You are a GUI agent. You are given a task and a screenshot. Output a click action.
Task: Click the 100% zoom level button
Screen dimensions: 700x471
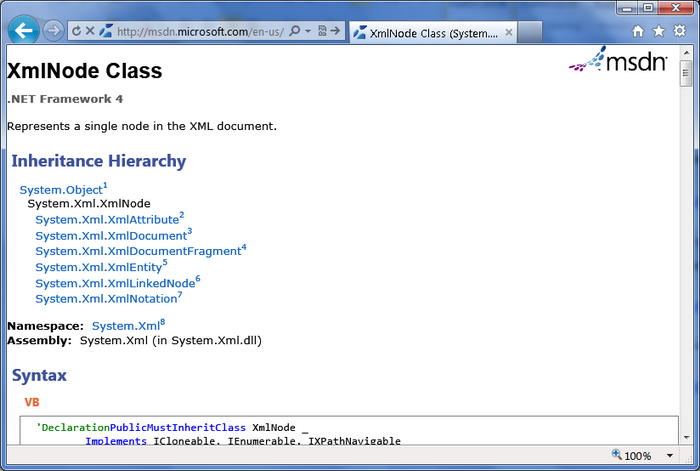[x=630, y=456]
